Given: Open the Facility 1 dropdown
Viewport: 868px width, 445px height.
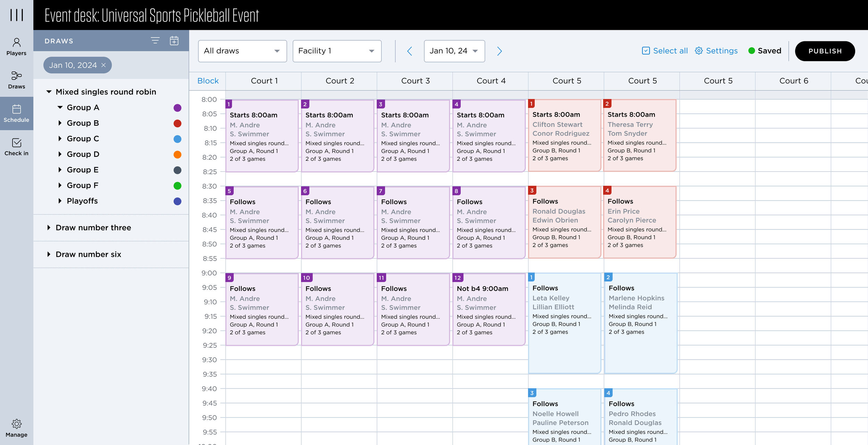Looking at the screenshot, I should click(x=336, y=51).
